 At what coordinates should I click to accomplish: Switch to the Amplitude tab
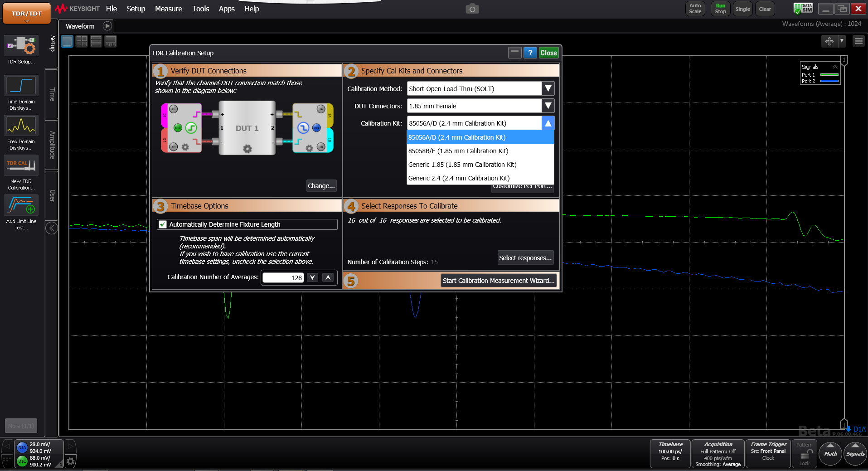tap(51, 144)
